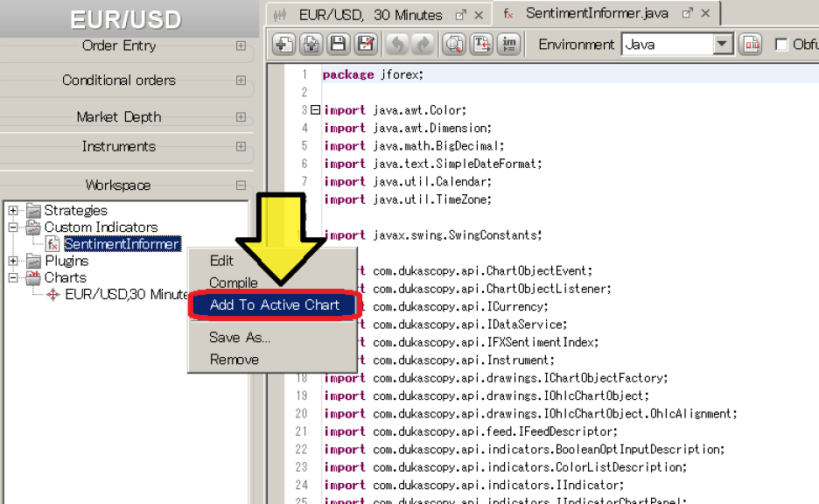Click the 'package jforex;' code line
This screenshot has height=504, width=819.
(x=373, y=74)
